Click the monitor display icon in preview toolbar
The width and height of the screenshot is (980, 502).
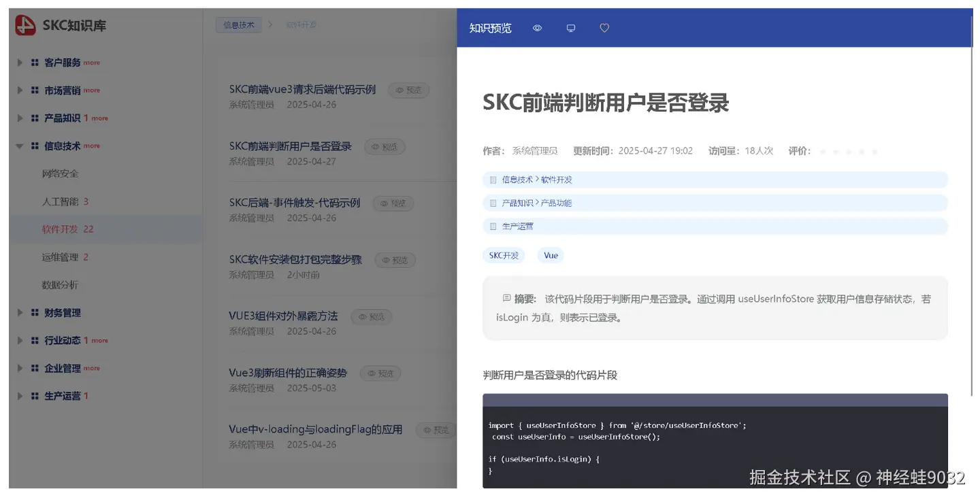point(570,28)
